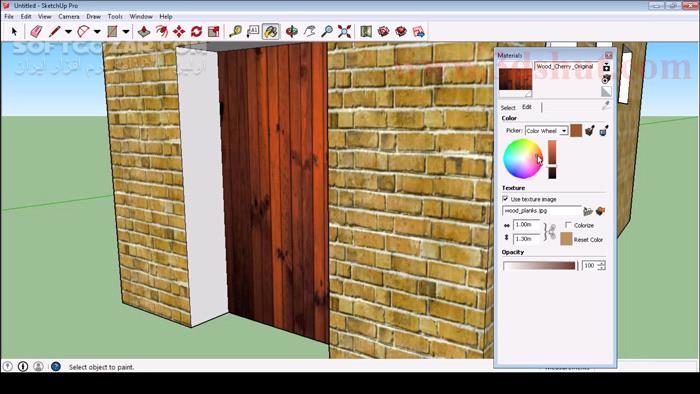700x394 pixels.
Task: Expand the Rectangle tool dropdown arrow
Action: [126, 32]
